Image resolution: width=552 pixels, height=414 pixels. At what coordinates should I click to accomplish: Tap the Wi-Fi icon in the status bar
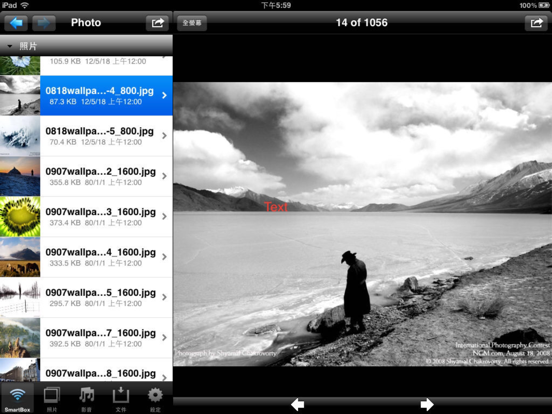(x=25, y=5)
